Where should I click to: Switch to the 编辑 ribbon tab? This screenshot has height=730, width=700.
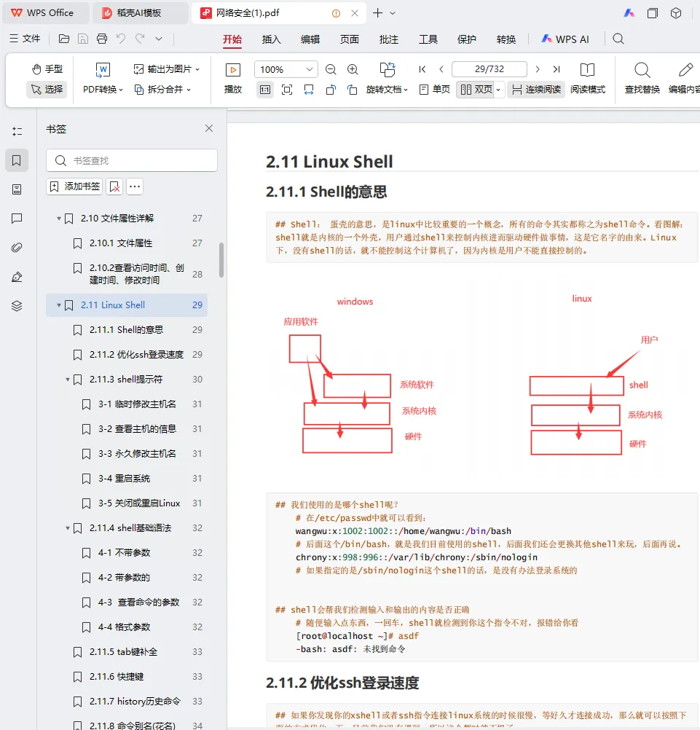[310, 39]
